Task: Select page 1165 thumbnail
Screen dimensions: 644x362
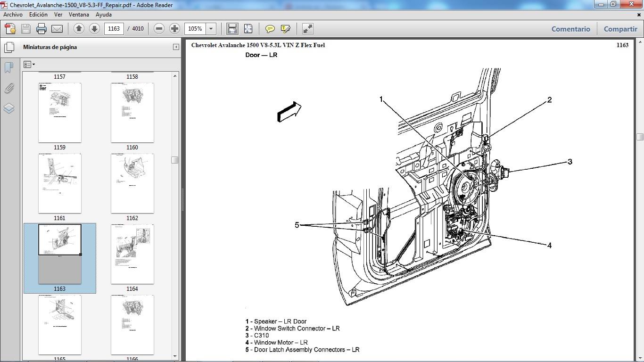Action: pyautogui.click(x=60, y=325)
